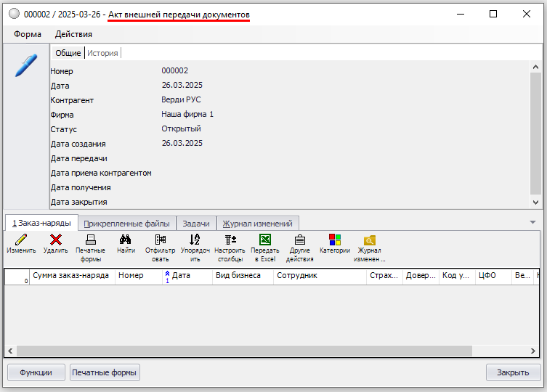Open the Форма menu
547x392 pixels.
click(27, 34)
